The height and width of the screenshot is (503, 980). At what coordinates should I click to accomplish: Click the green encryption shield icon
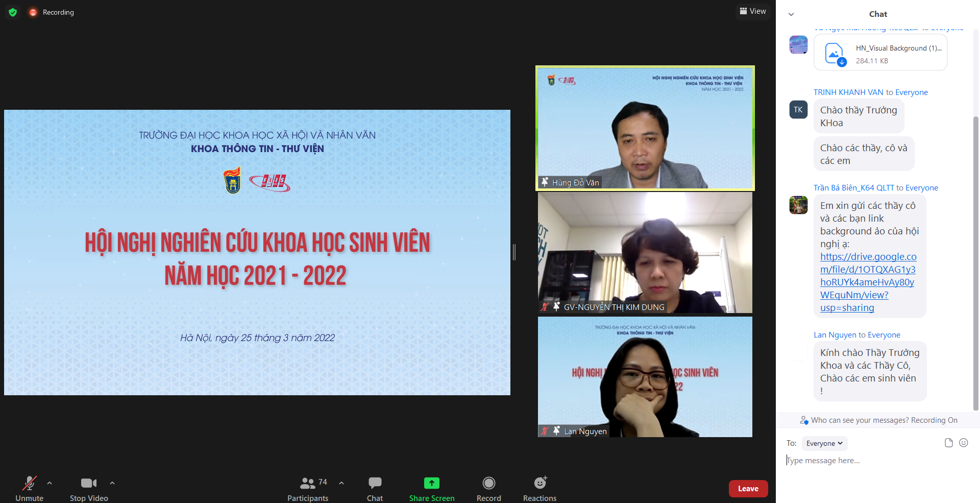13,12
